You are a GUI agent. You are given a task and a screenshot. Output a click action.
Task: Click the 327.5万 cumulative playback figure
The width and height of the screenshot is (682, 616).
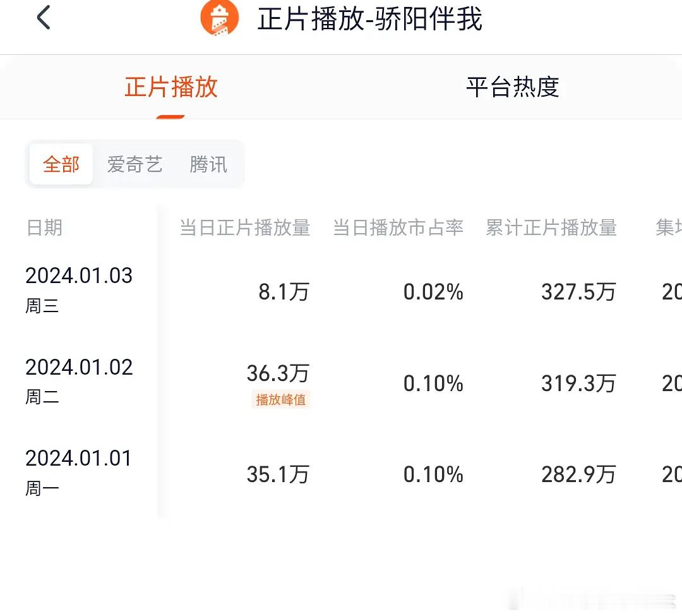[578, 292]
